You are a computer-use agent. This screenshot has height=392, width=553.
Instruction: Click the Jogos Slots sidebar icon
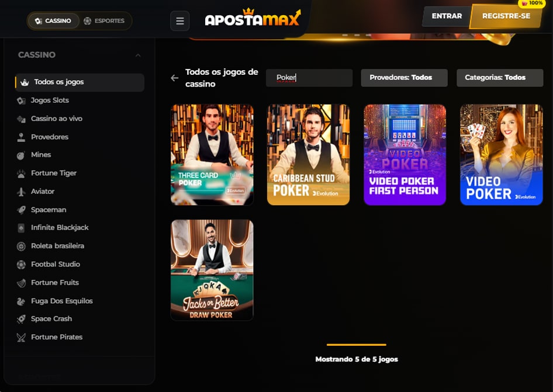[x=21, y=101]
